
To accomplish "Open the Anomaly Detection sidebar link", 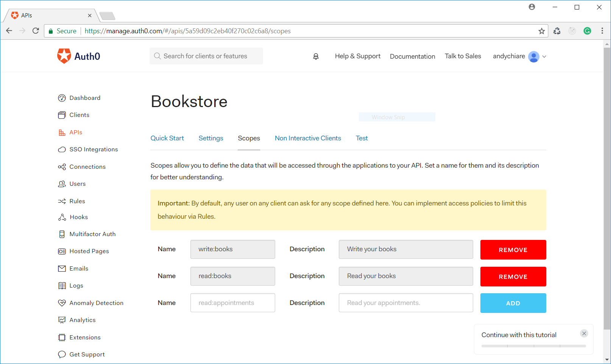I will [96, 303].
